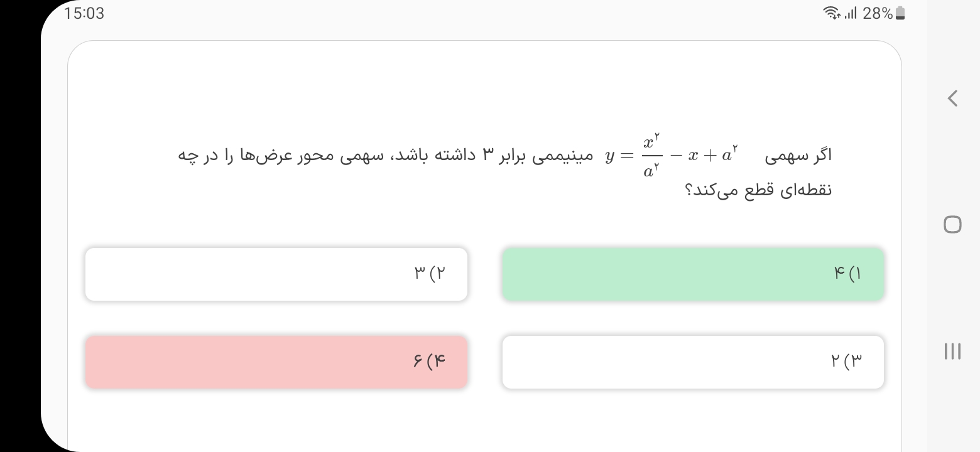The image size is (980, 452).
Task: Tap the battery icon in status bar
Action: coord(900,13)
